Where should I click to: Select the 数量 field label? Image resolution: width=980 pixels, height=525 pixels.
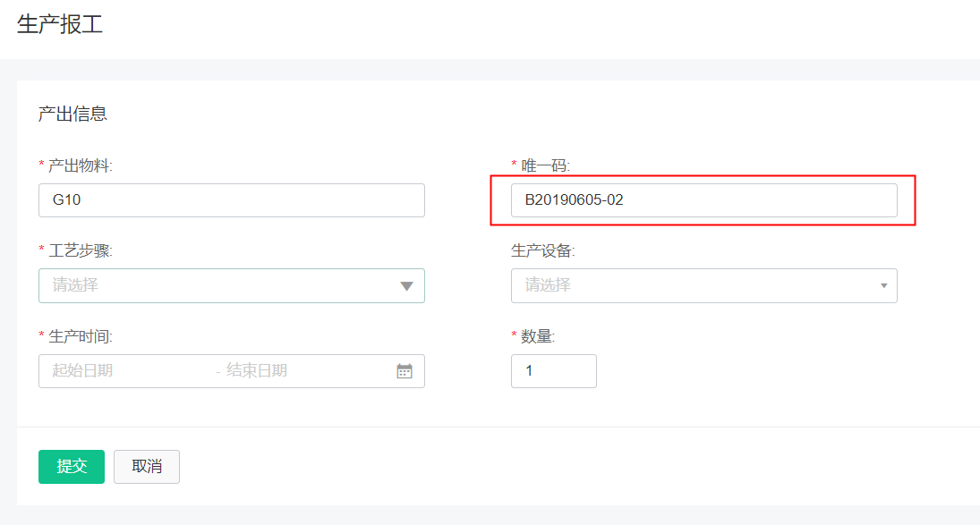538,336
